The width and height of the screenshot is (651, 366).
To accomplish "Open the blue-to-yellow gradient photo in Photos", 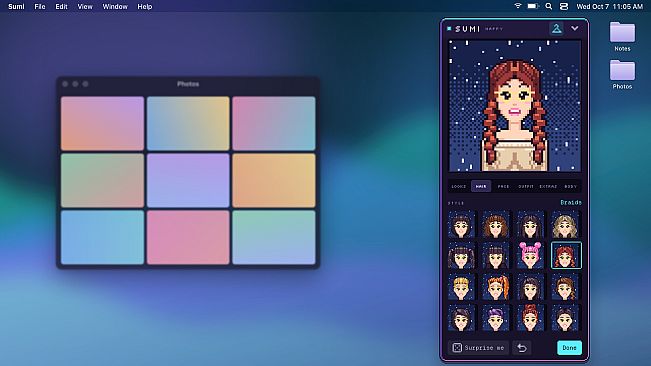I will click(x=188, y=123).
